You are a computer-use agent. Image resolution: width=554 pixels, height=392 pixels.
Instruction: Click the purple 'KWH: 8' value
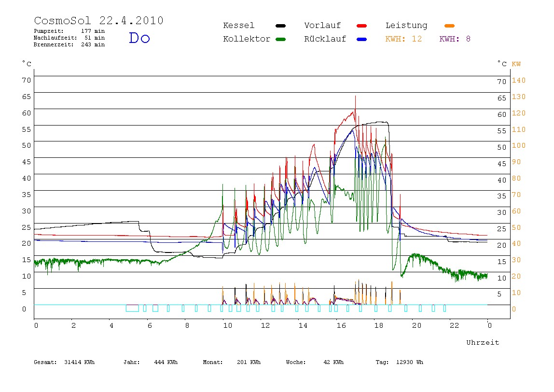click(455, 39)
